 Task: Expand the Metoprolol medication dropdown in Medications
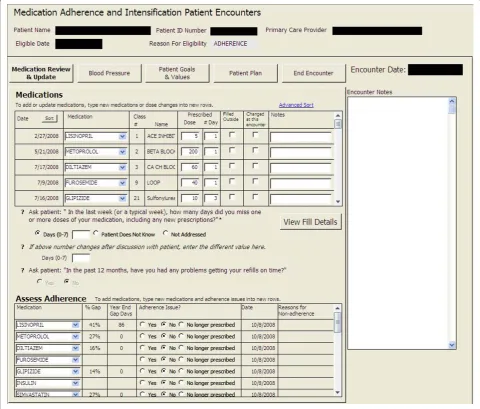[x=122, y=152]
